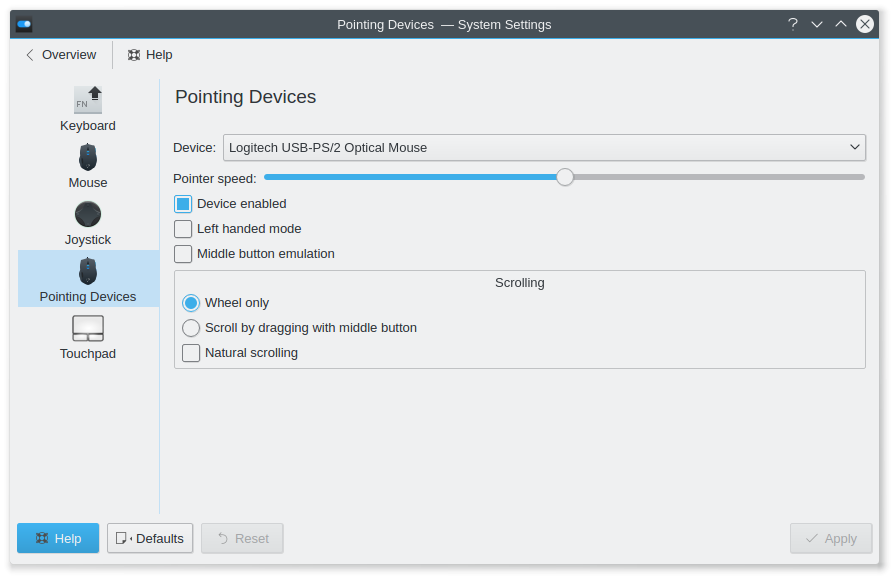Viewport: 895px width, 580px height.
Task: Select the Wheel only scrolling option
Action: click(x=191, y=303)
